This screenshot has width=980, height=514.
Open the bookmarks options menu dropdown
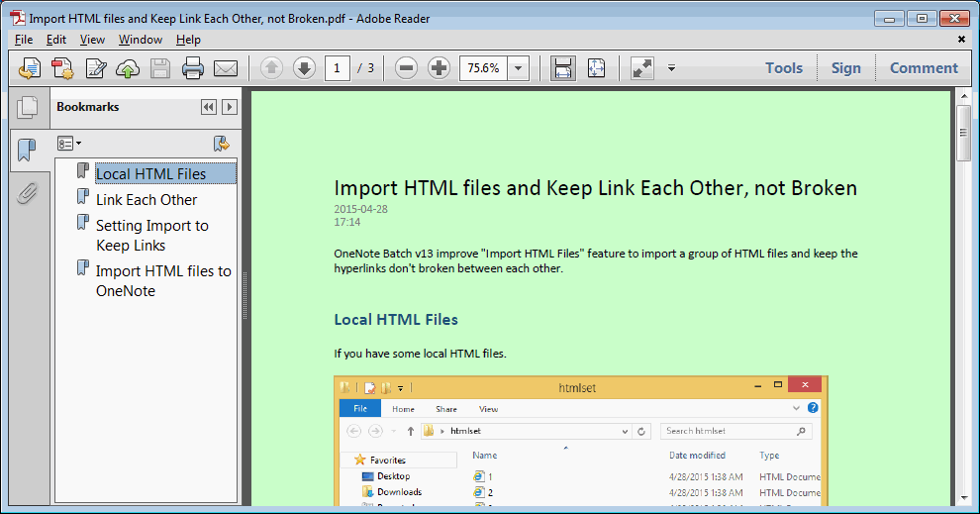coord(68,144)
